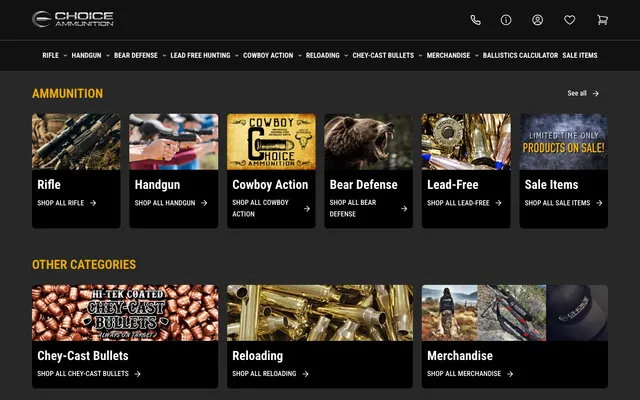Viewport: 640px width, 400px height.
Task: Open the Merchandise photo collage image
Action: click(515, 313)
